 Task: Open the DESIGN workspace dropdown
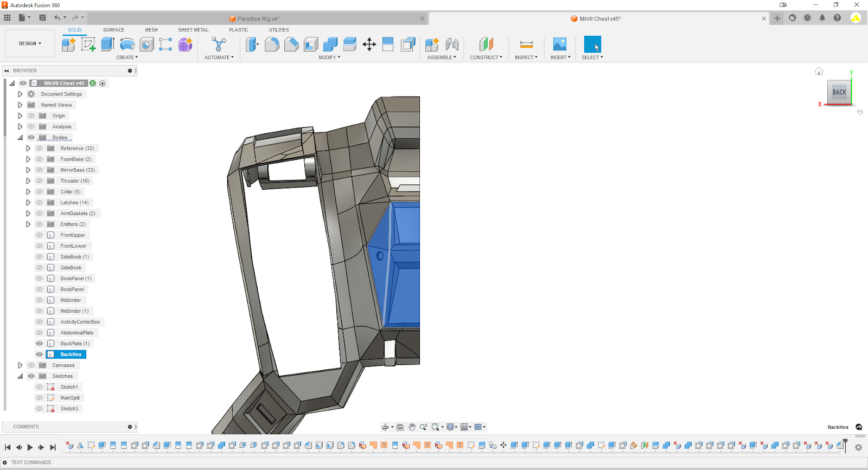(30, 43)
